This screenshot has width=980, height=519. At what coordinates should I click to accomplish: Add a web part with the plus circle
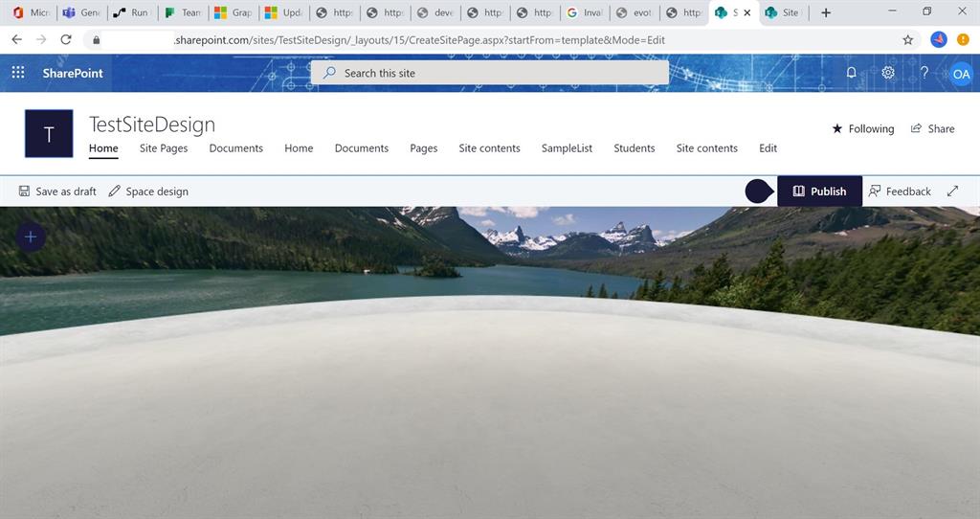coord(30,237)
